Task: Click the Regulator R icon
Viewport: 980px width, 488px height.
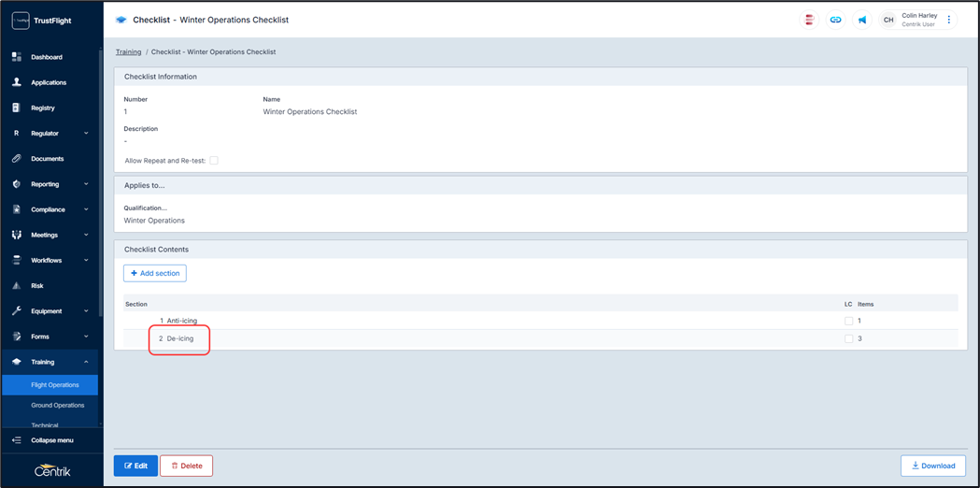Action: point(17,134)
